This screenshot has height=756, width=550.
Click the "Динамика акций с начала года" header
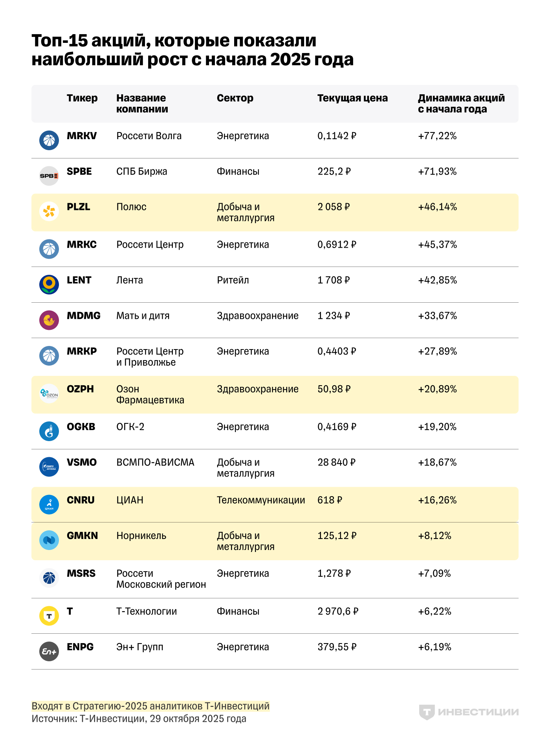point(461,103)
